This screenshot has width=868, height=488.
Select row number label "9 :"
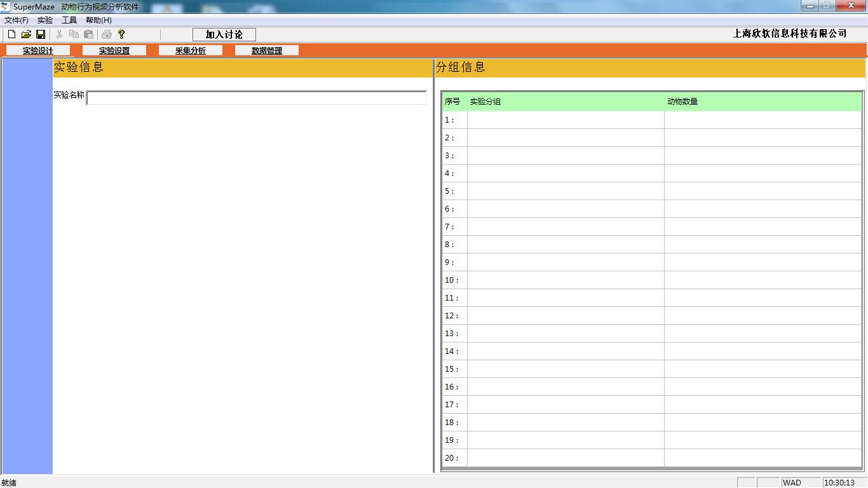(x=450, y=262)
